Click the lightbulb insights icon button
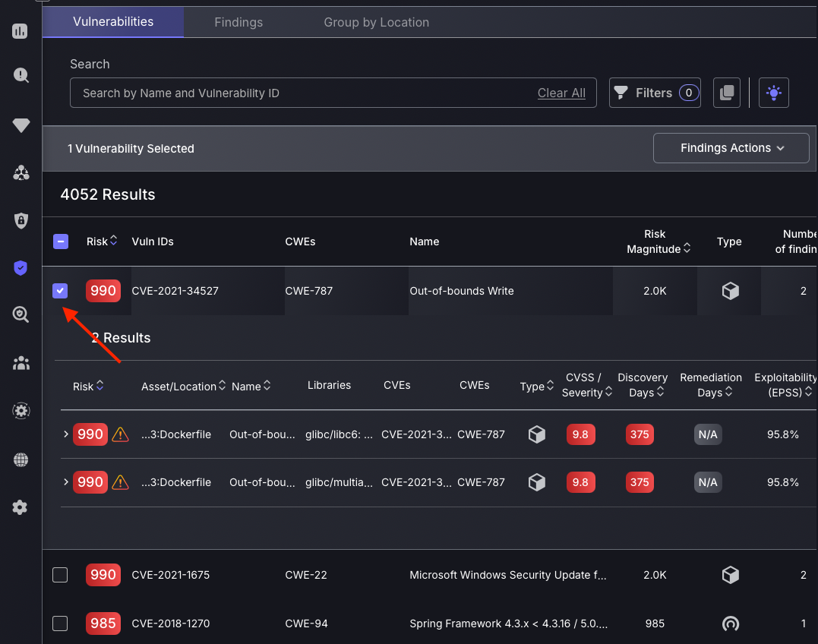This screenshot has height=644, width=818. 774,93
